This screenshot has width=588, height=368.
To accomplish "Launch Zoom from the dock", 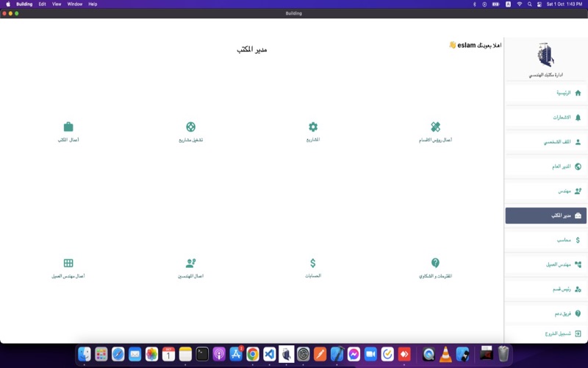I will (370, 354).
